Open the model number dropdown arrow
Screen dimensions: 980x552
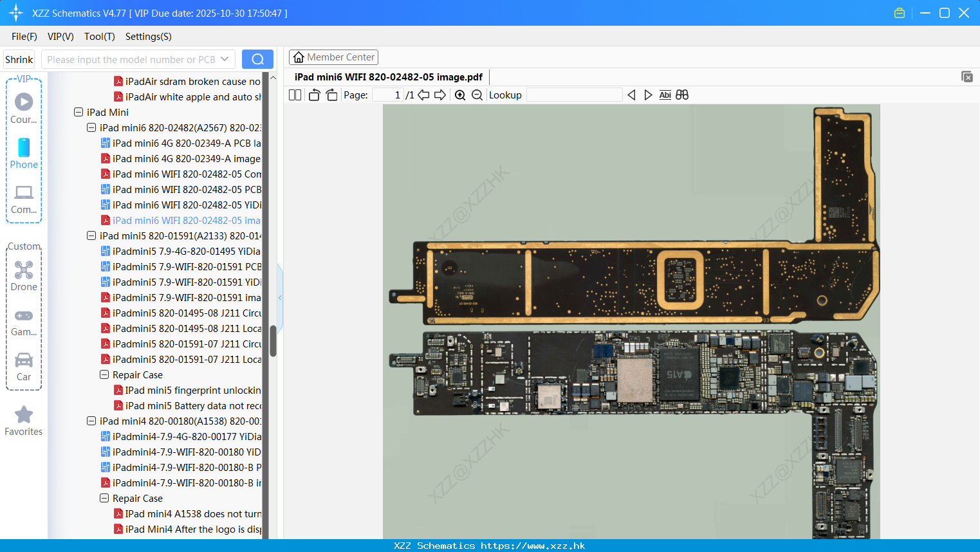tap(225, 59)
